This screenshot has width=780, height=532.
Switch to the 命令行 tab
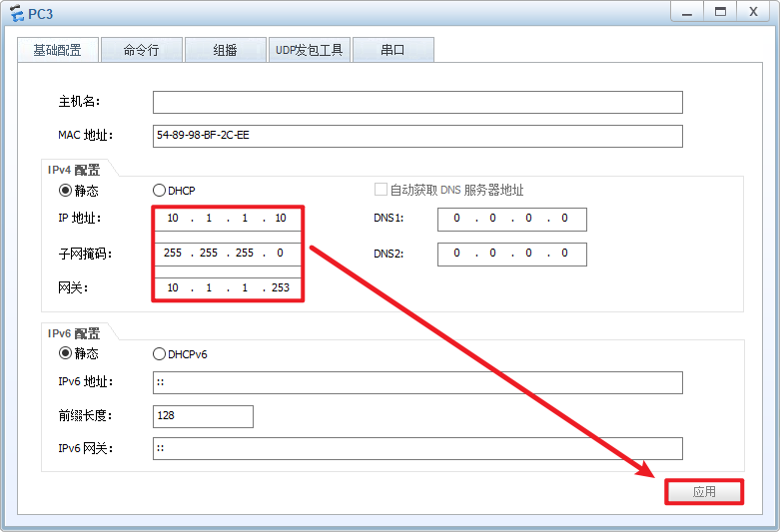pos(141,50)
